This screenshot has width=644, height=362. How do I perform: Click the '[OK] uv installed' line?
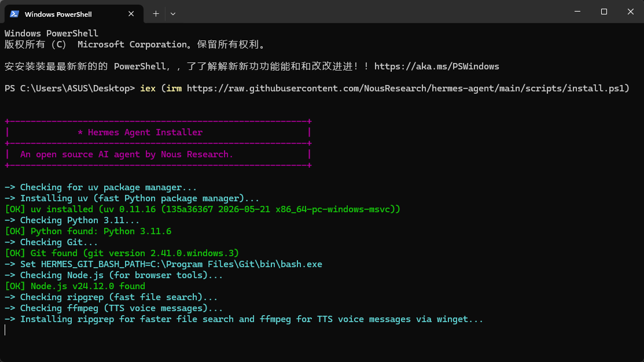(x=203, y=209)
